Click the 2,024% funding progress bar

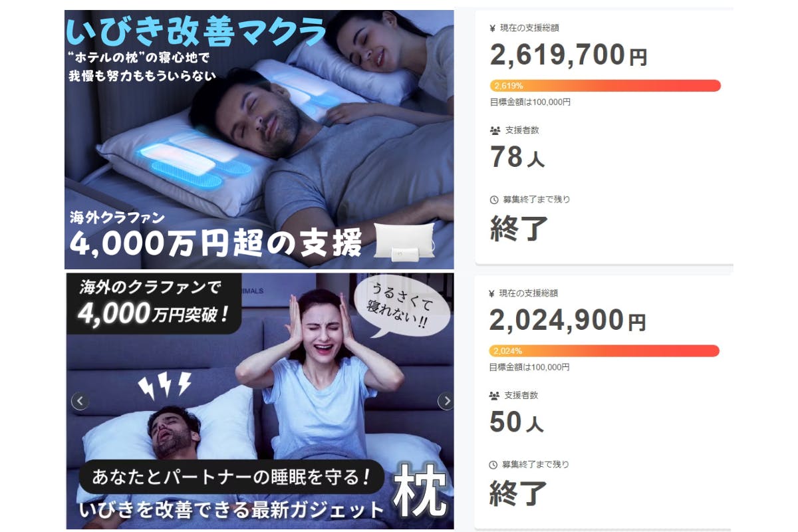pyautogui.click(x=604, y=351)
